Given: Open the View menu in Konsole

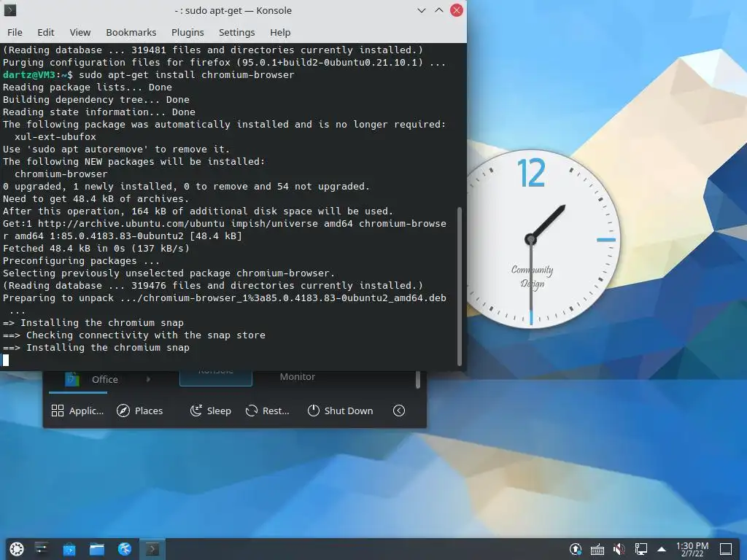Looking at the screenshot, I should [80, 32].
